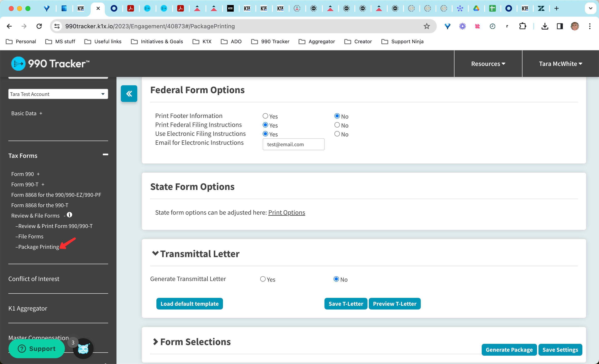Image resolution: width=599 pixels, height=364 pixels.
Task: Open the Print Options link
Action: pyautogui.click(x=286, y=212)
